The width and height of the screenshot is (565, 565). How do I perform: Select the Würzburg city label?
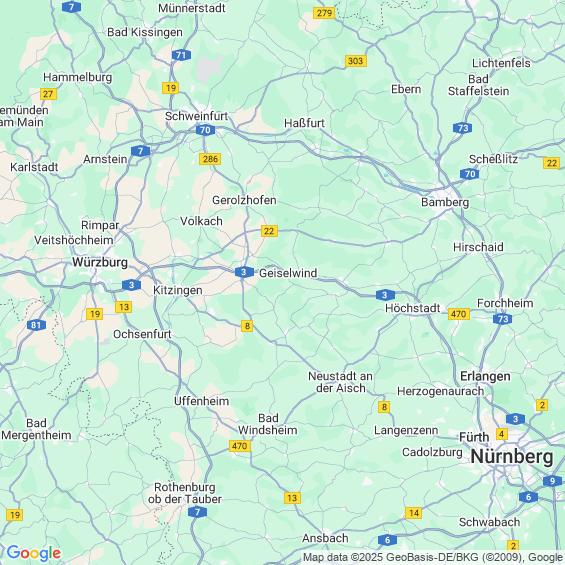100,262
